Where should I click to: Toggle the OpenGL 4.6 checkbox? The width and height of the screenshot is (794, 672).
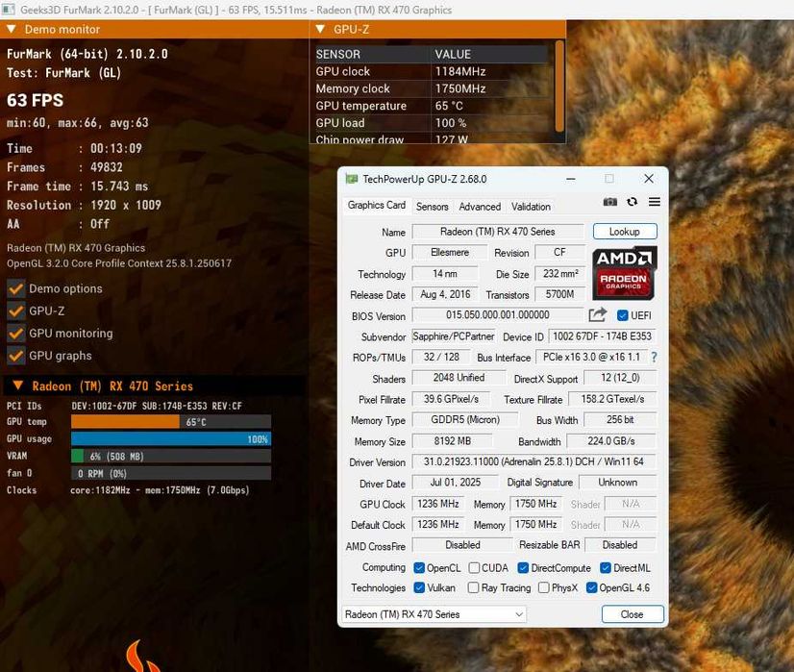tap(591, 587)
